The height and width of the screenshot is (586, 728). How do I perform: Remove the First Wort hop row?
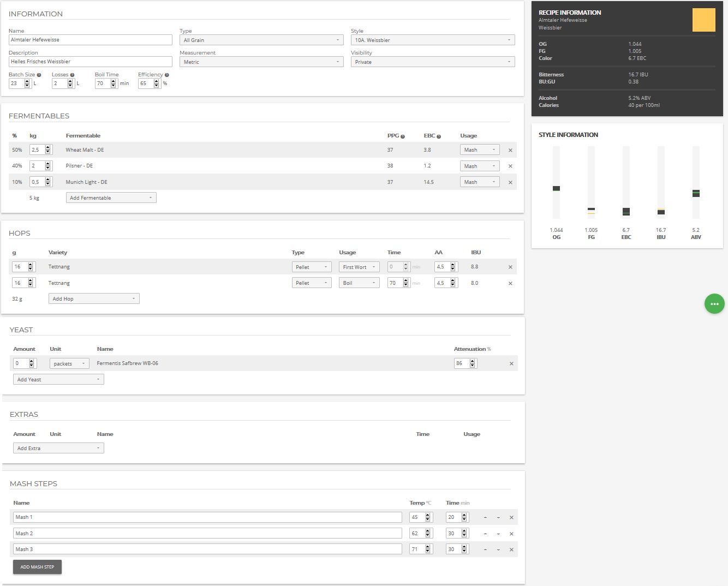[510, 267]
